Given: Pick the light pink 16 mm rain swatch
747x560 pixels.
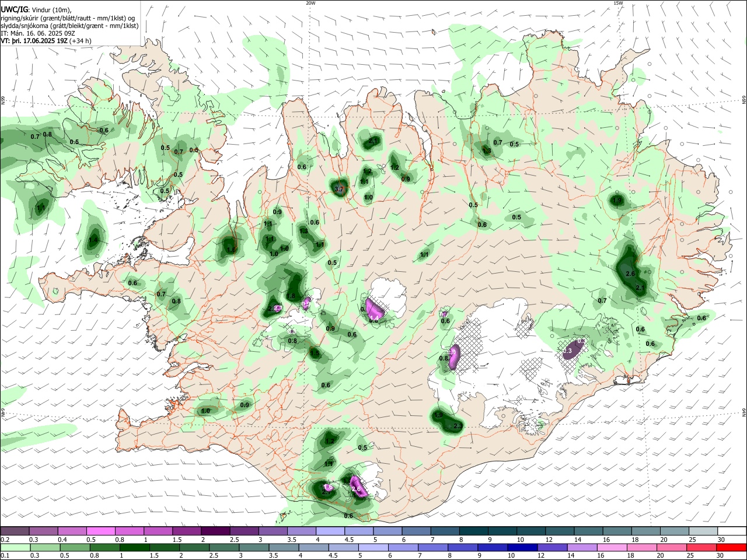Looking at the screenshot, I should [611, 547].
